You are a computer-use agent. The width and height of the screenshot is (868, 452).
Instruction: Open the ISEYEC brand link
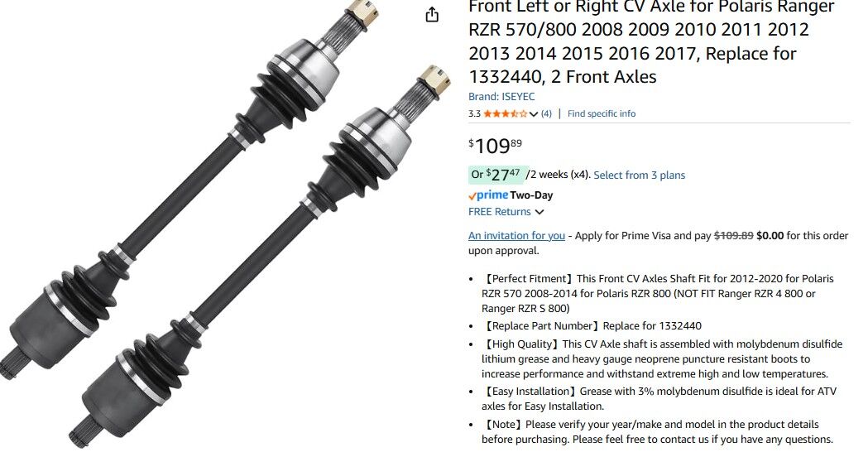[x=501, y=96]
